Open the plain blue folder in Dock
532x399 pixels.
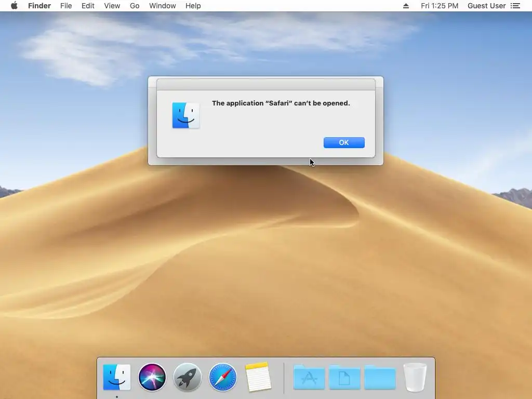coord(380,377)
